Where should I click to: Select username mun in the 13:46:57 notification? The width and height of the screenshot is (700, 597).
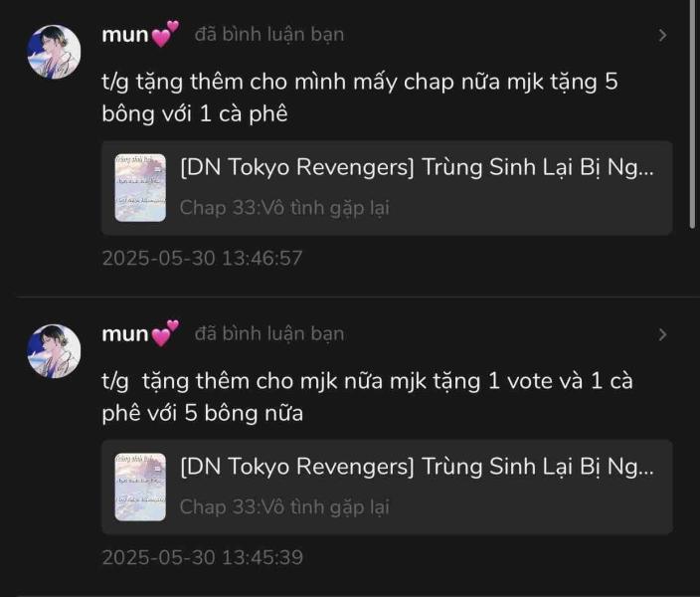point(125,35)
